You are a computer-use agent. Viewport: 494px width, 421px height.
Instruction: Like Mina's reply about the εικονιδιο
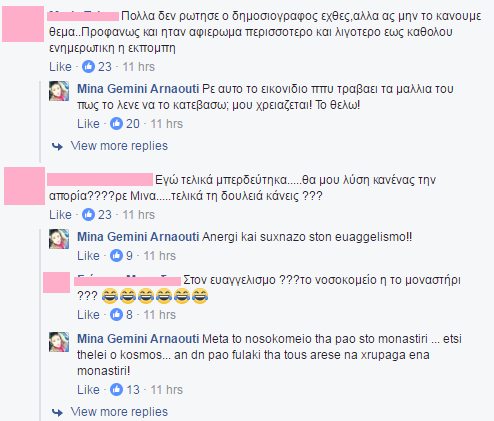pos(88,124)
